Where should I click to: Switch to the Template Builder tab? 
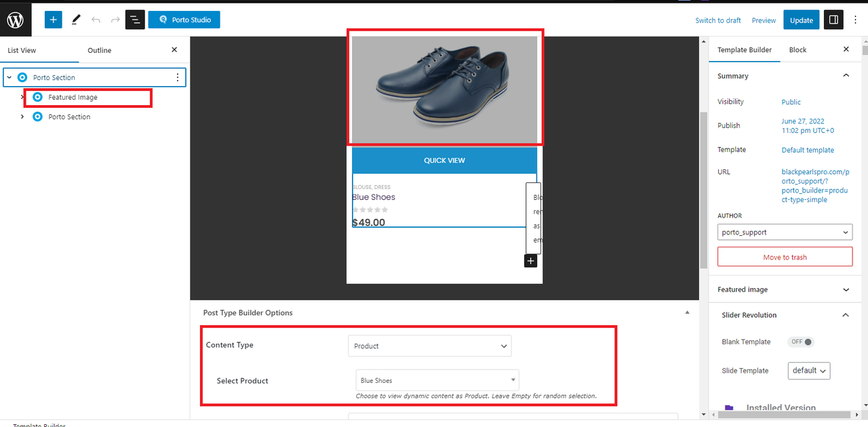745,50
